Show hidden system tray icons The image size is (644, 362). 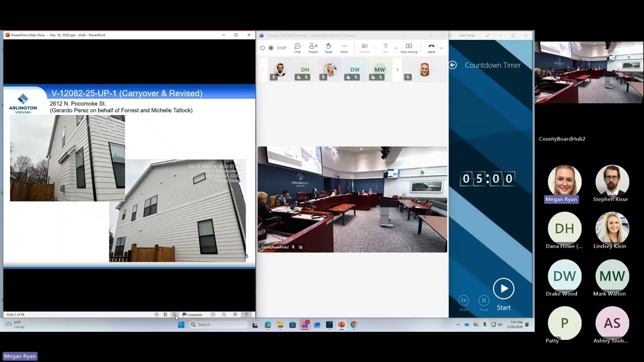pyautogui.click(x=458, y=325)
